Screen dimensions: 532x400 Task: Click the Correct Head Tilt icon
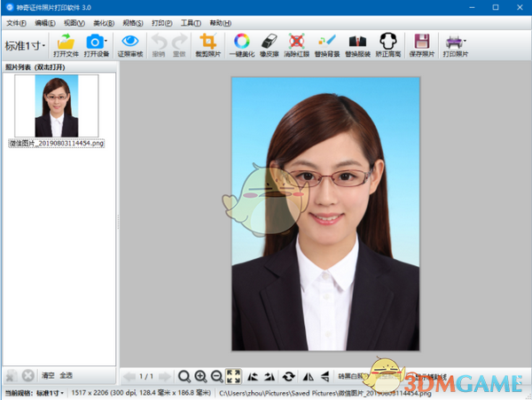[387, 42]
